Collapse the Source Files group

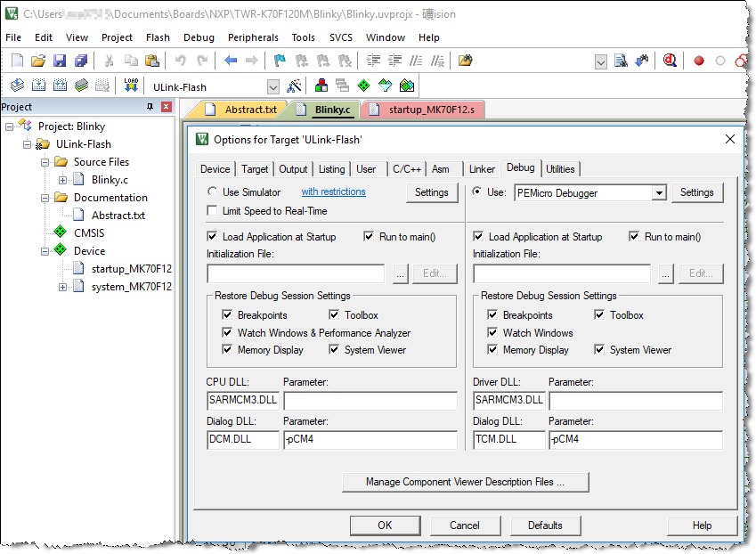[x=45, y=162]
